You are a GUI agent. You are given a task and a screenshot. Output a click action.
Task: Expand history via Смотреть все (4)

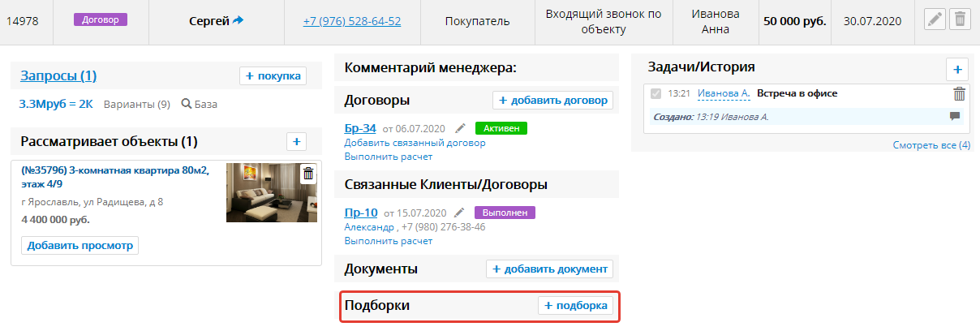coord(931,145)
